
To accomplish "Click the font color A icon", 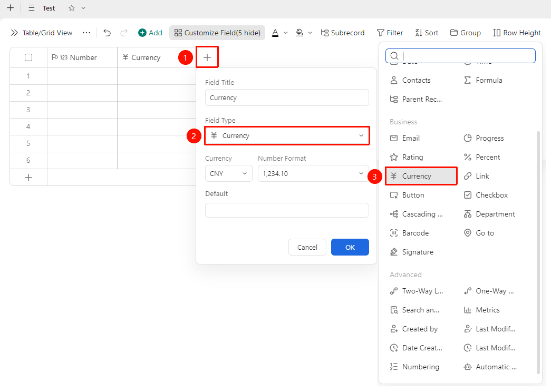I will (x=275, y=33).
